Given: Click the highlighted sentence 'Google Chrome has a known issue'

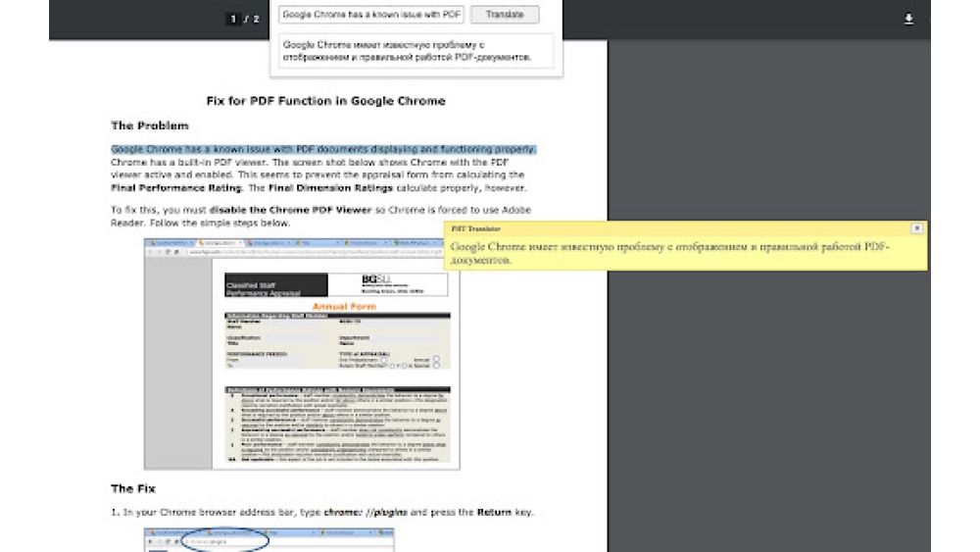Looking at the screenshot, I should pyautogui.click(x=323, y=149).
